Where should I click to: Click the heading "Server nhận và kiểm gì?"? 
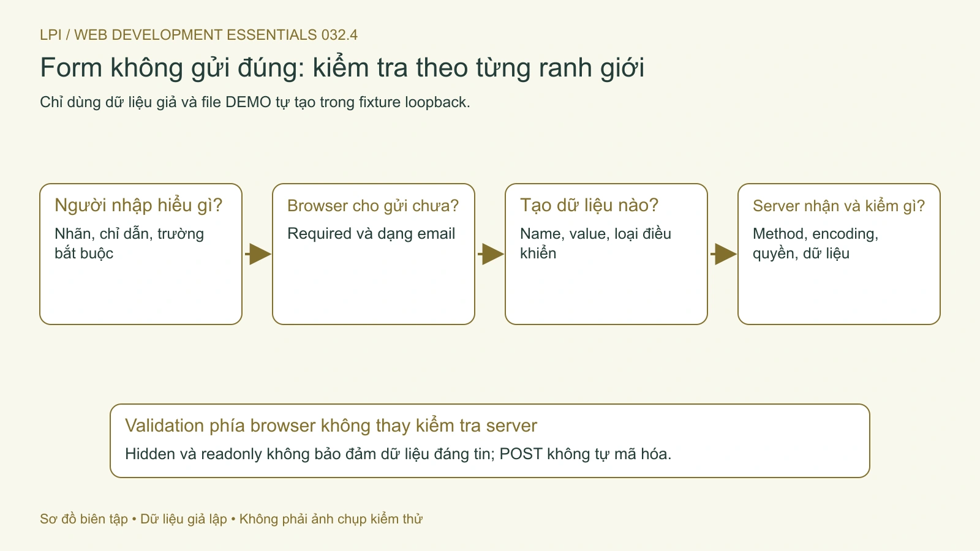coord(839,206)
